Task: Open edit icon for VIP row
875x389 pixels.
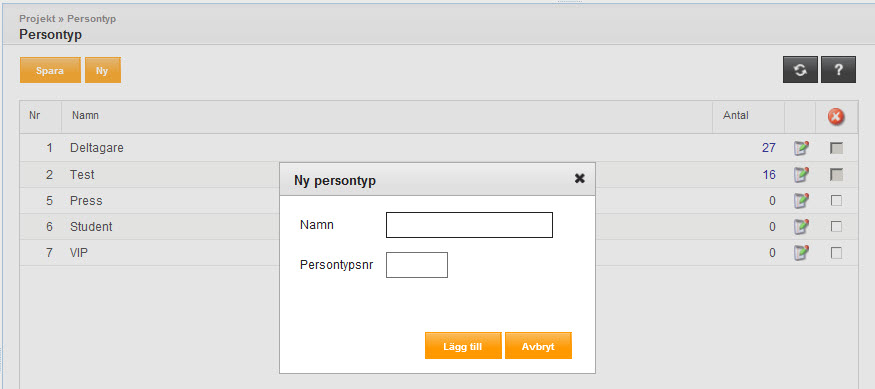Action: pos(801,252)
